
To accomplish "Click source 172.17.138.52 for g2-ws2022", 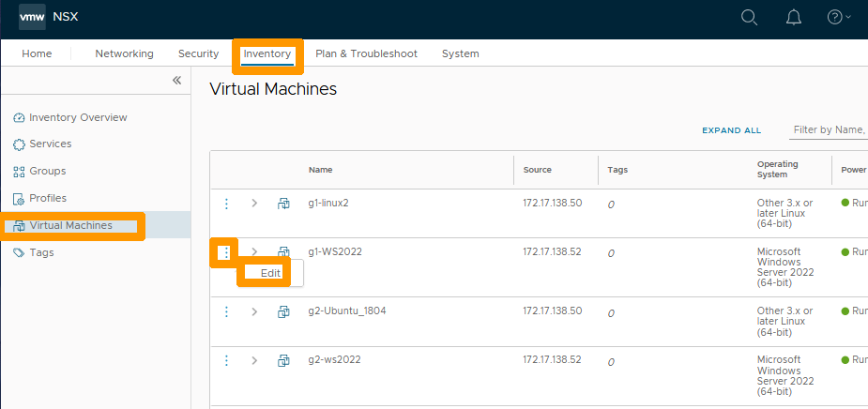I will point(552,359).
